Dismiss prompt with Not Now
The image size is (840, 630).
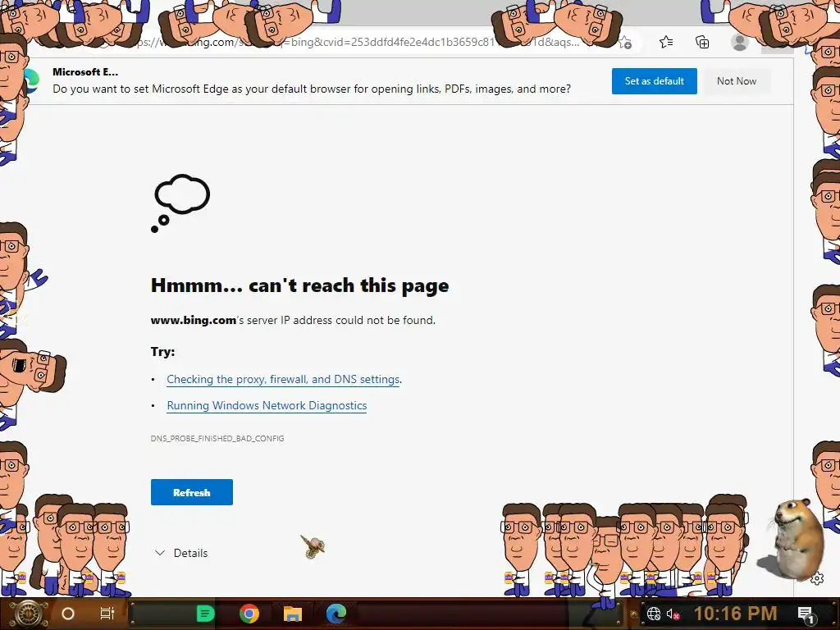pyautogui.click(x=737, y=81)
